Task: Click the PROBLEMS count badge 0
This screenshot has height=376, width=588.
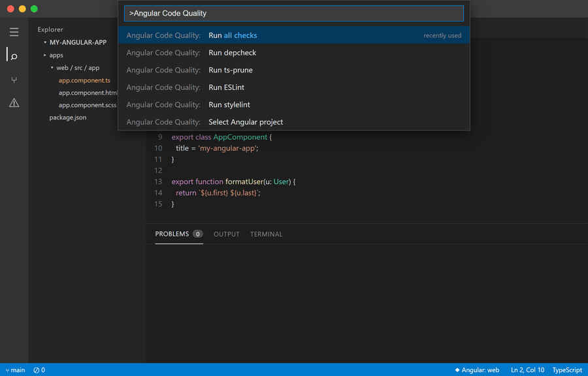Action: coord(197,234)
